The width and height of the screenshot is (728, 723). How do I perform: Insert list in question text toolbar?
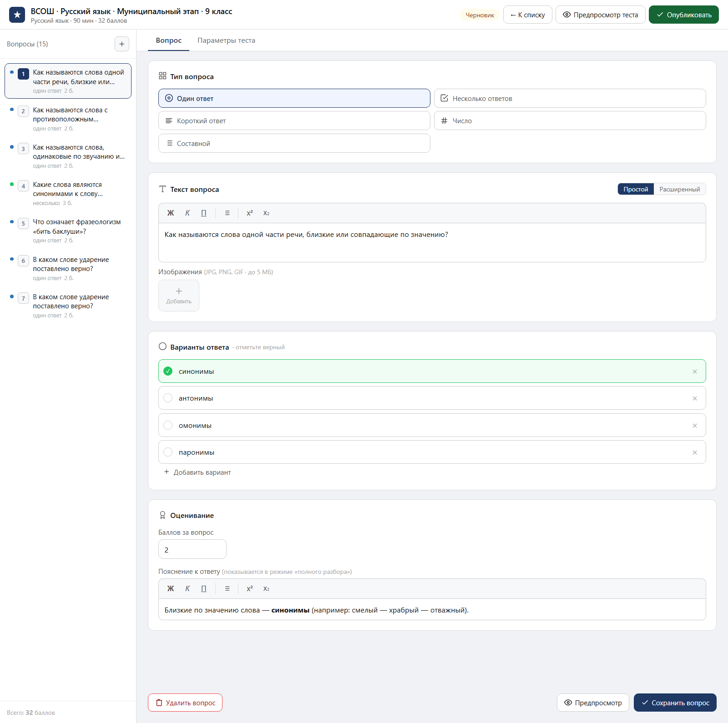pos(227,213)
